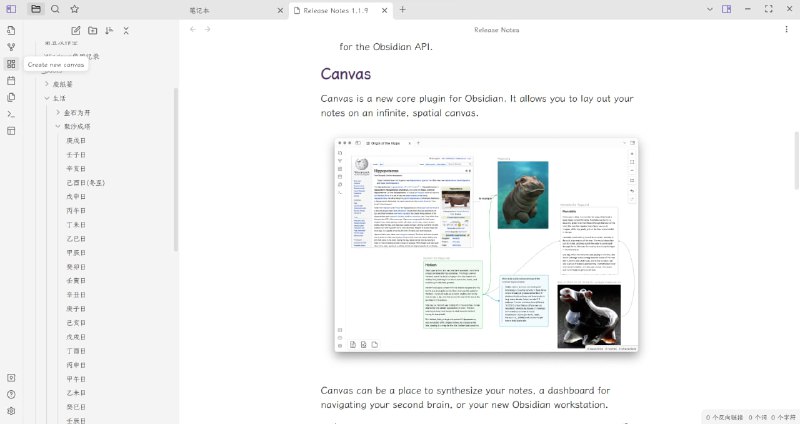Screen dimensions: 800x424
Task: Close the Release Notes 1.1.9 tab
Action: [384, 10]
